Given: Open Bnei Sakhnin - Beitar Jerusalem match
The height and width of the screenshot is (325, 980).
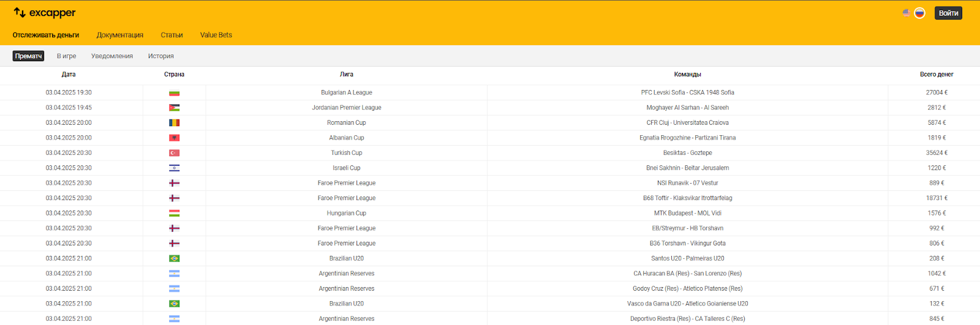Looking at the screenshot, I should (x=687, y=168).
